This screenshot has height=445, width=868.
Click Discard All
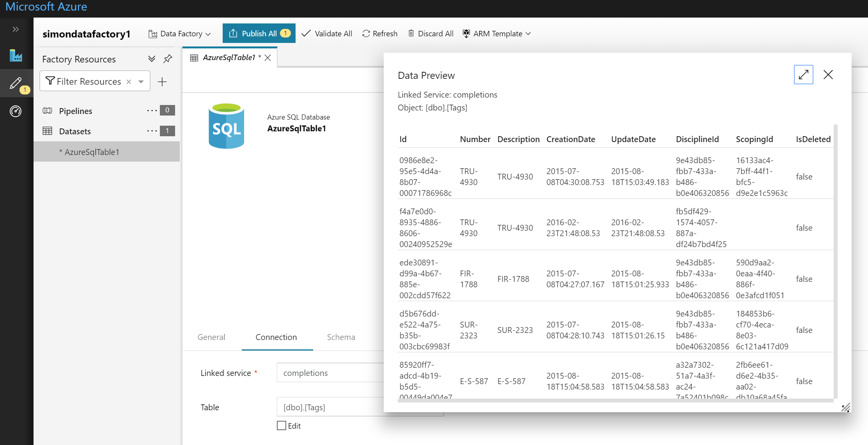tap(430, 34)
